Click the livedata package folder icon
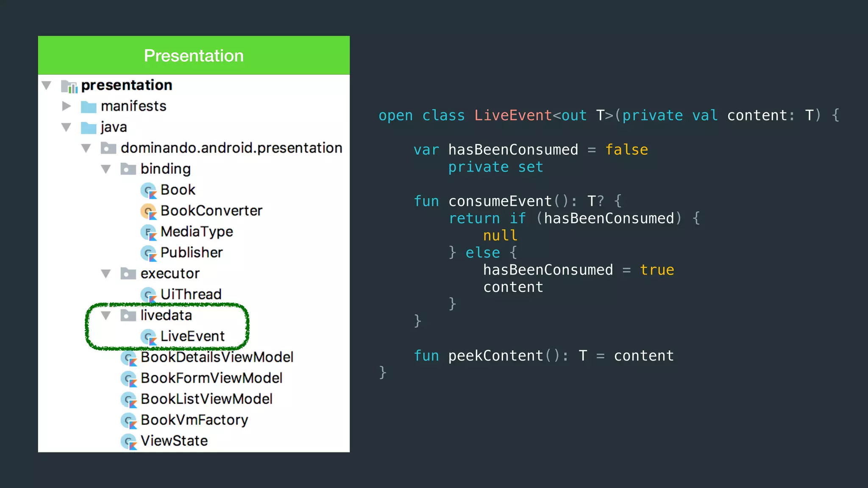 tap(128, 316)
